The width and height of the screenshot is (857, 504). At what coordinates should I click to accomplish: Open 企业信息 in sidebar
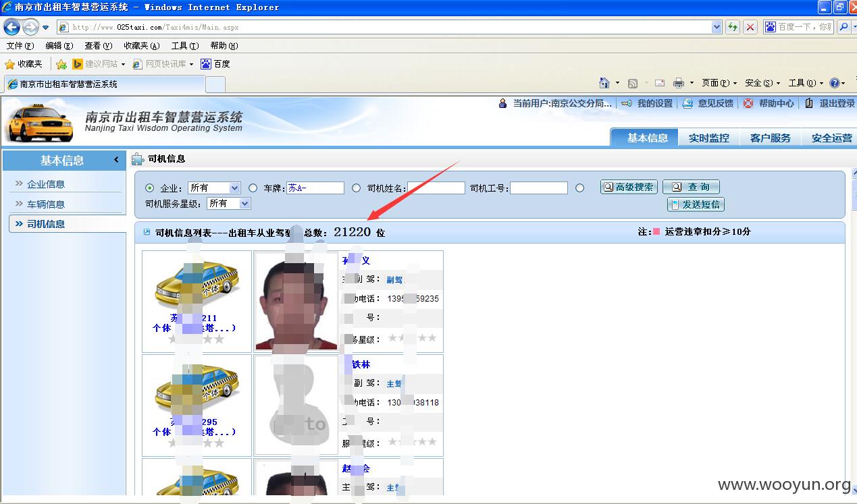pyautogui.click(x=45, y=184)
